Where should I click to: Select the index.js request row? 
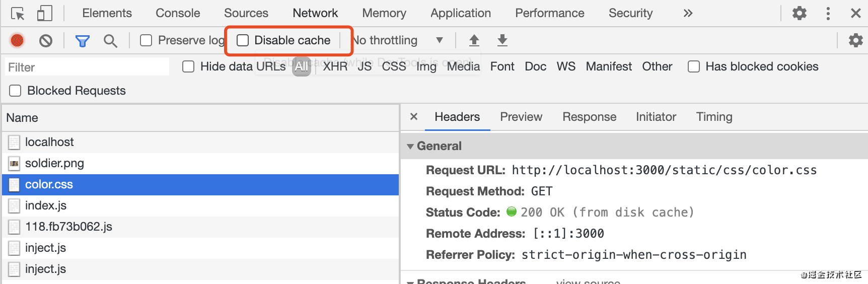200,206
